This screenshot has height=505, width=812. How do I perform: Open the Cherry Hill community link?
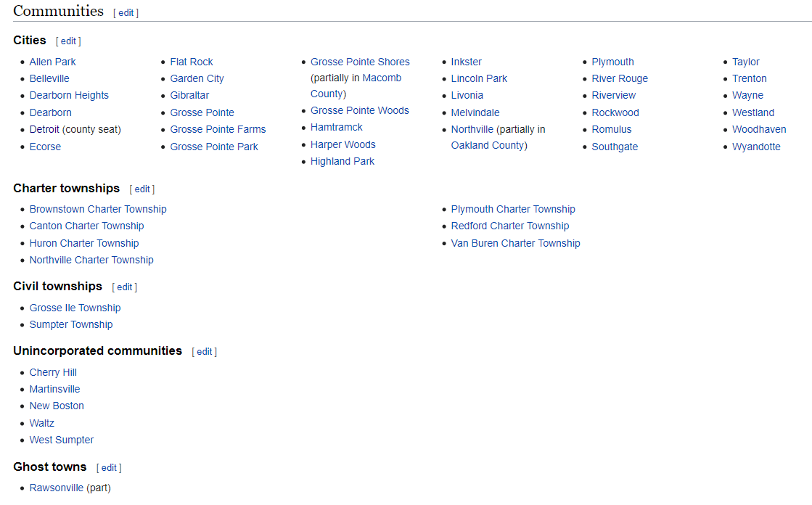[x=53, y=372]
